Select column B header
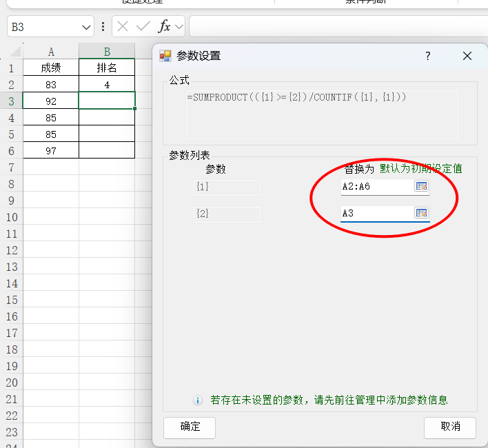 pos(107,52)
